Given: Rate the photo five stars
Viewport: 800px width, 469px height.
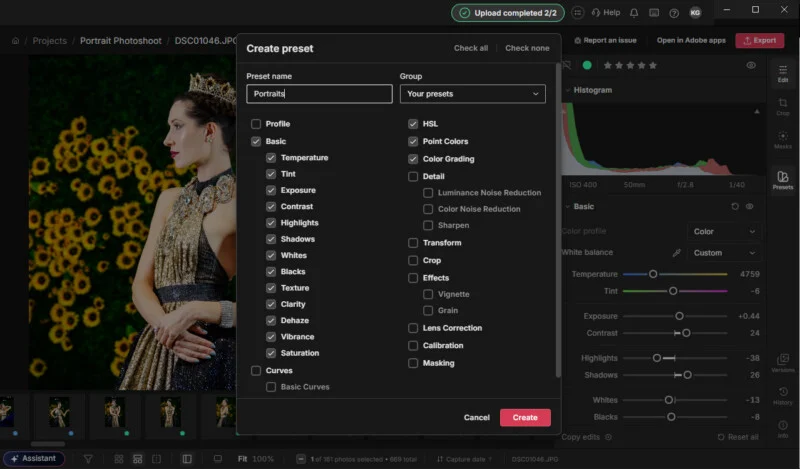Looking at the screenshot, I should pos(653,65).
